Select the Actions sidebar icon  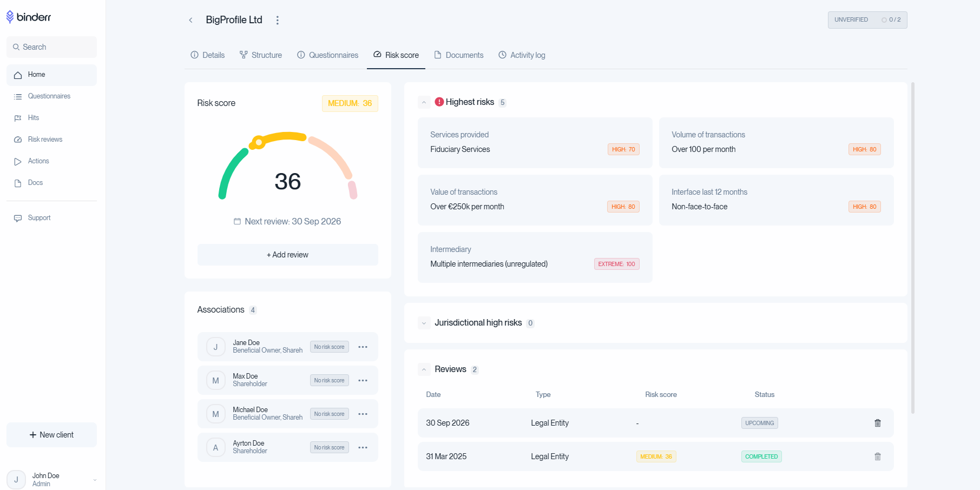tap(19, 161)
